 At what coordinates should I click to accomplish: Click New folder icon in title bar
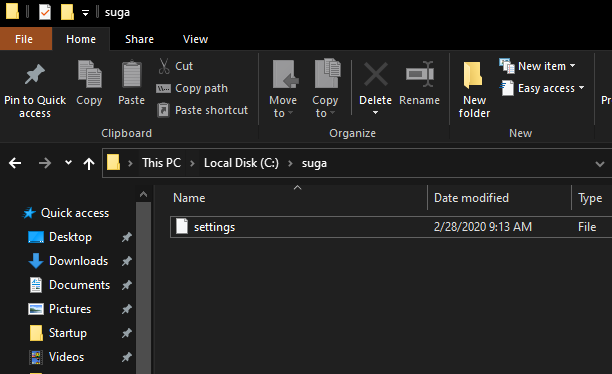click(x=67, y=12)
